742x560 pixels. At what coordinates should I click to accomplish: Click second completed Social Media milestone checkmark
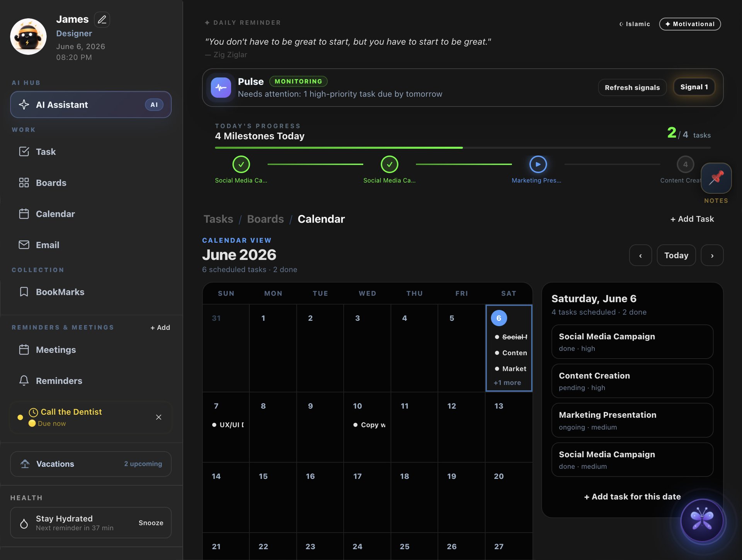390,164
